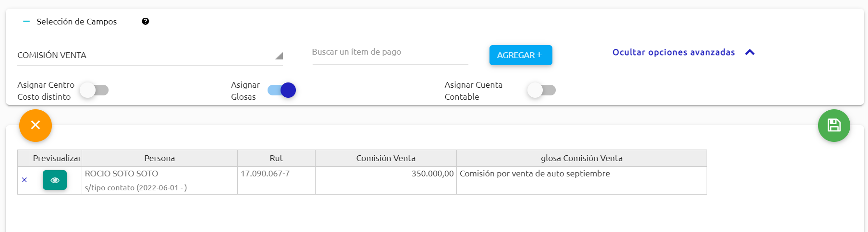Click the AGREGAR + button
Viewport: 868px width, 232px height.
(x=521, y=55)
